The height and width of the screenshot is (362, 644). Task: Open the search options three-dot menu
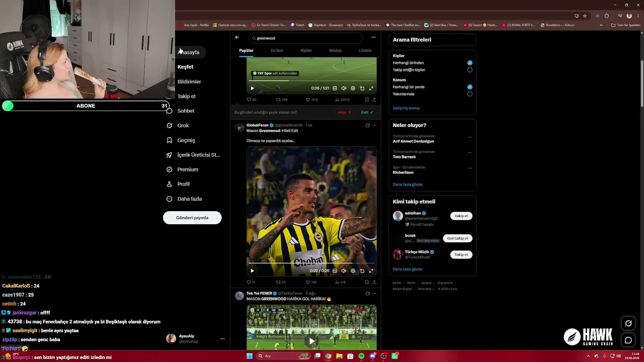tap(373, 37)
